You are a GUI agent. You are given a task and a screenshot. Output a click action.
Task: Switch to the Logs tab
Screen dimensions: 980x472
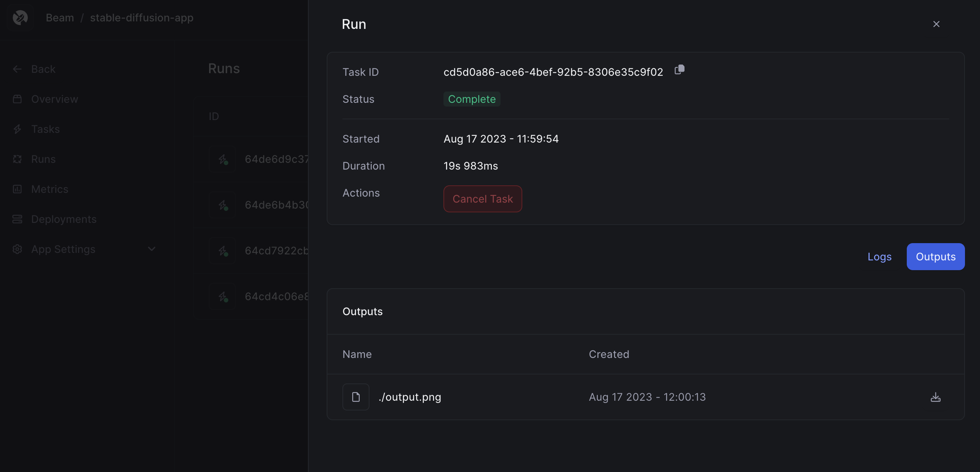(879, 257)
